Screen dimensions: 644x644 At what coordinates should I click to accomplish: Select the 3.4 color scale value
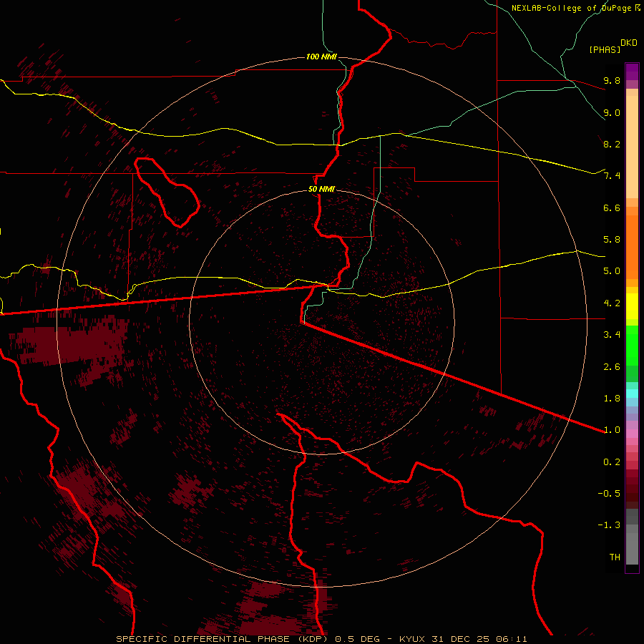click(612, 335)
